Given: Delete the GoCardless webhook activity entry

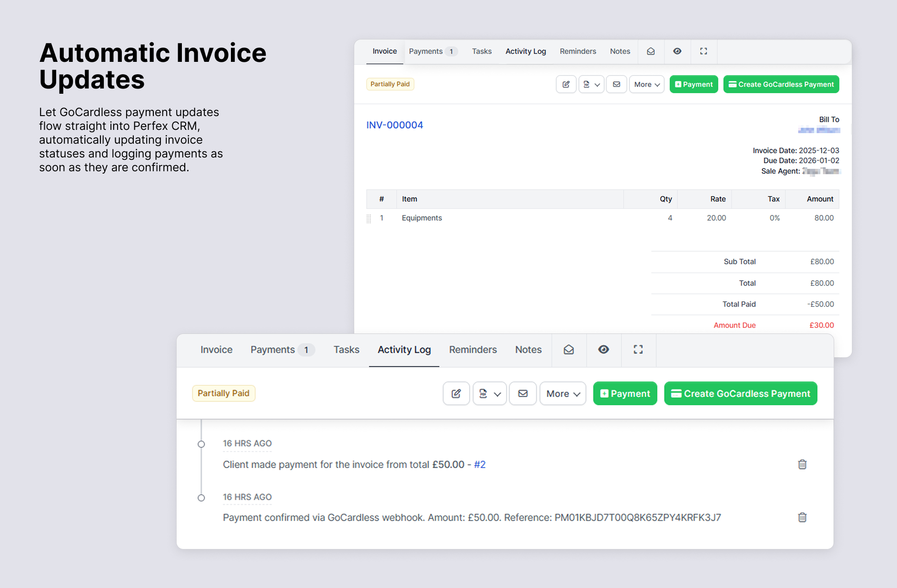Looking at the screenshot, I should (802, 517).
